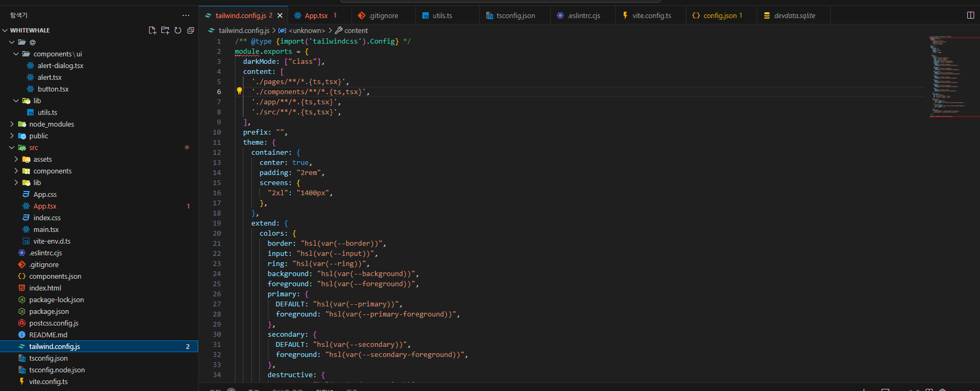Open postcss.config.js in the explorer

pyautogui.click(x=99, y=323)
